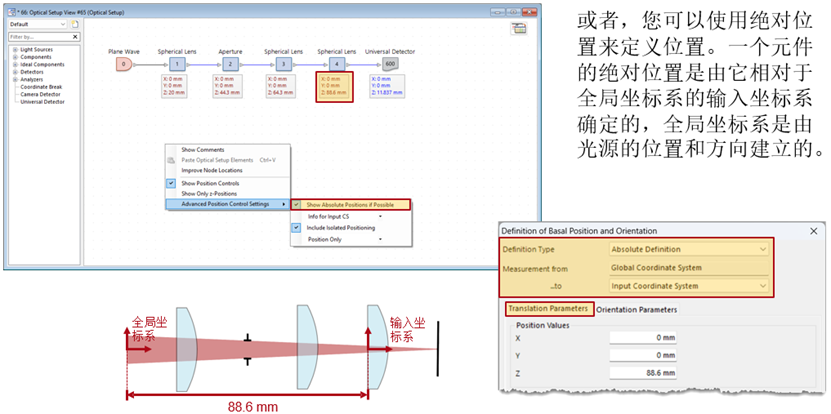This screenshot has width=831, height=414.
Task: Select Spherical Lens node 4
Action: tap(337, 65)
